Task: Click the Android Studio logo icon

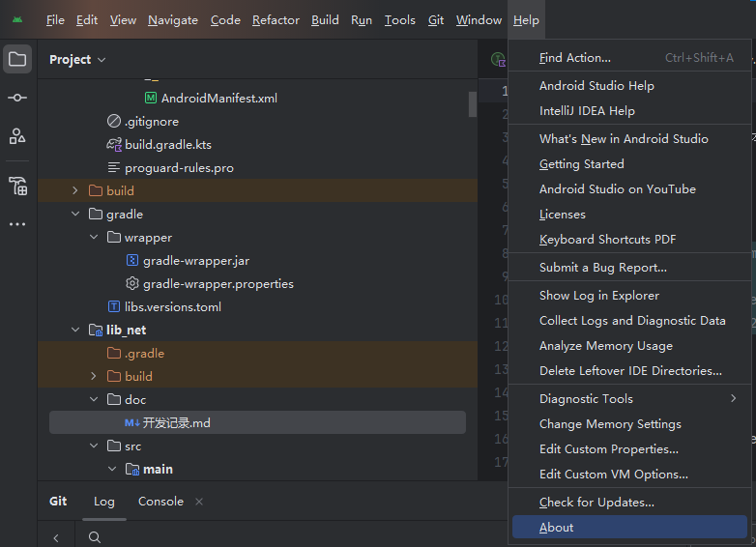Action: point(17,20)
